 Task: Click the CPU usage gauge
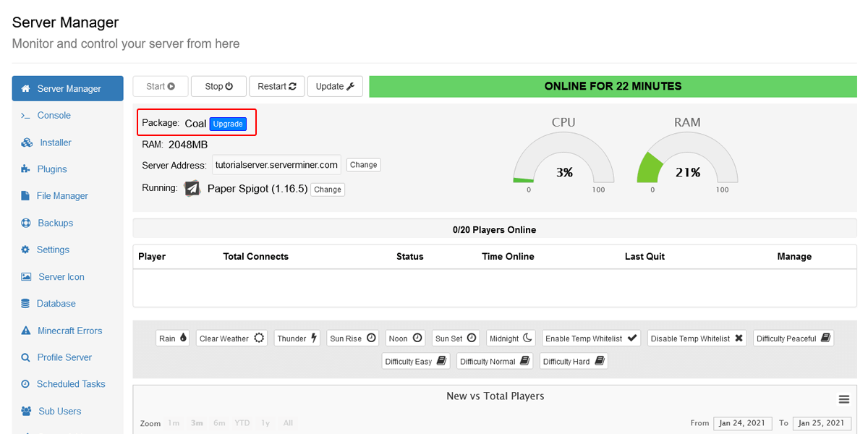[x=563, y=158]
